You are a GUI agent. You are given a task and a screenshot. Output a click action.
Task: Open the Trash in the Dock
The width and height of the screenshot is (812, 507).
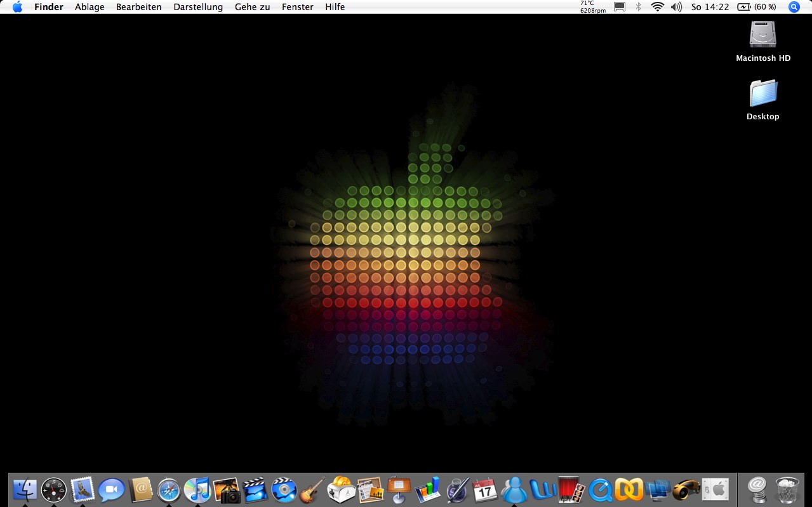point(787,490)
